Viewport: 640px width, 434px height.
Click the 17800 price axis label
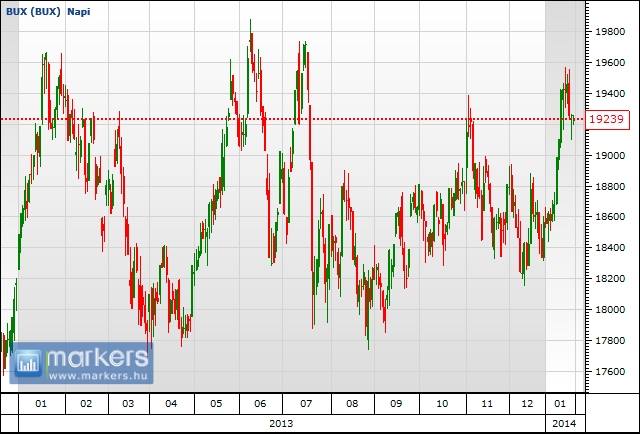[x=610, y=341]
